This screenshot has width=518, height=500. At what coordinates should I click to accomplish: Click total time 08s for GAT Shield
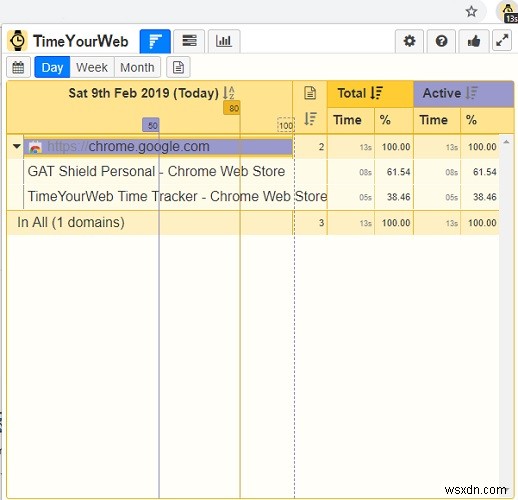point(365,172)
